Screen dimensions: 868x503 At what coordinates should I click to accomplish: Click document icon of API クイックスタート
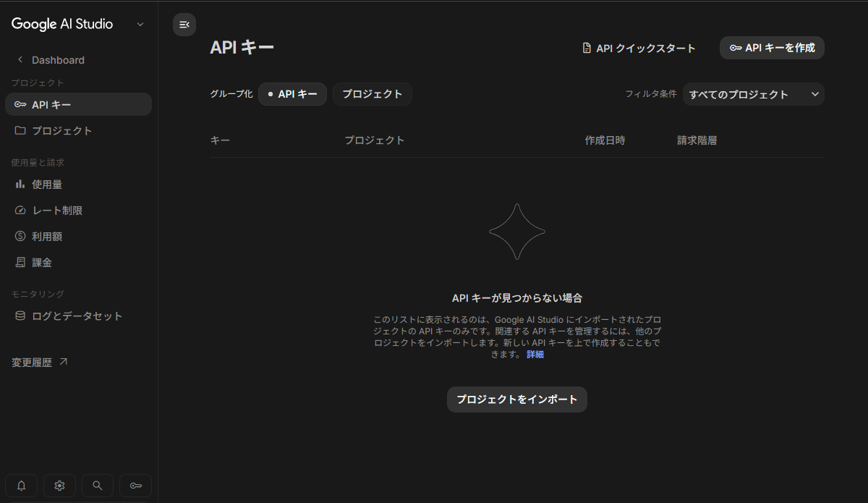click(587, 48)
